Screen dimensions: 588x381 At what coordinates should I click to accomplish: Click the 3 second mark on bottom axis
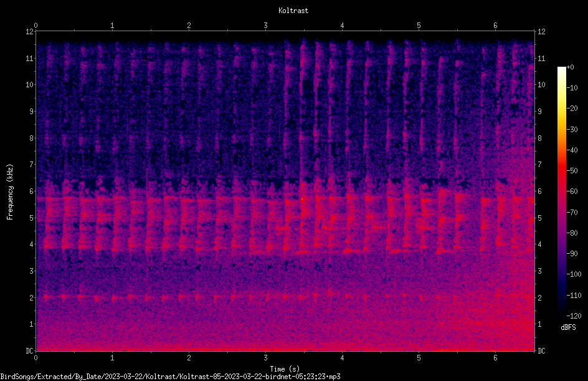(x=265, y=358)
